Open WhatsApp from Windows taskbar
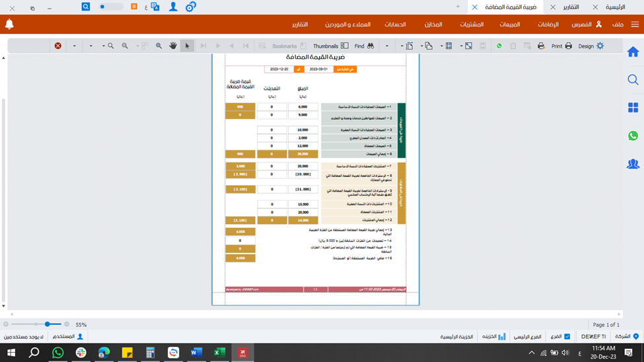This screenshot has width=644, height=362. tap(58, 353)
